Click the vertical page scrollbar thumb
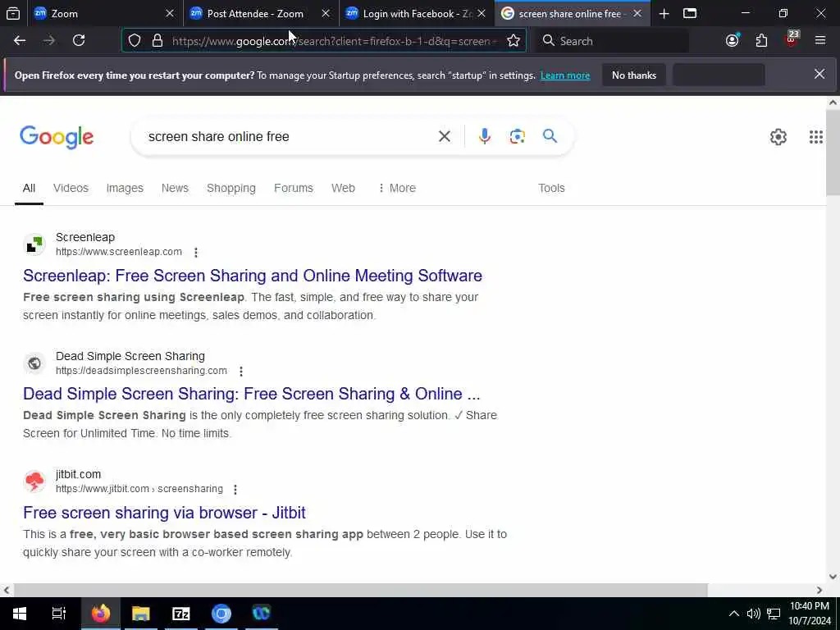 point(833,153)
